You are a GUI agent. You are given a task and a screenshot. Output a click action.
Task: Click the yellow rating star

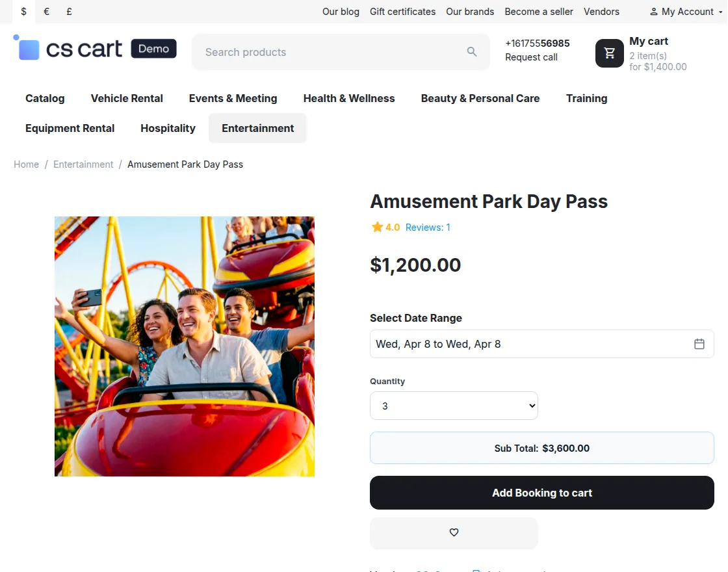coord(377,227)
